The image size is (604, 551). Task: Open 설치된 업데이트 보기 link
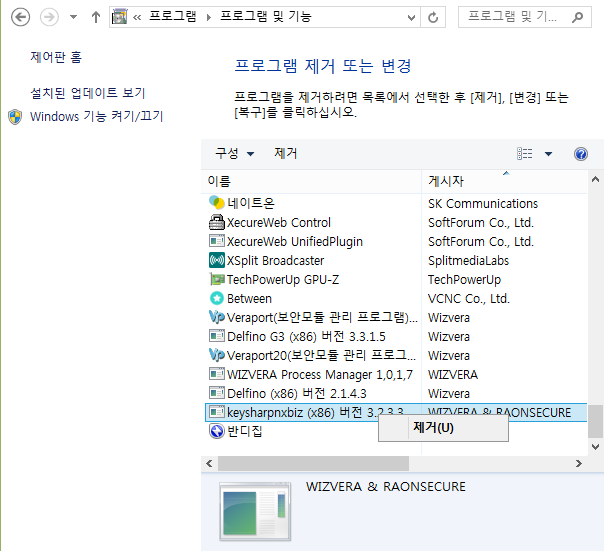88,93
